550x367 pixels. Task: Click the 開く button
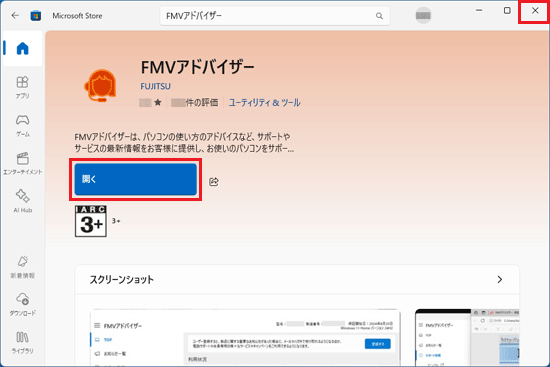[x=135, y=179]
